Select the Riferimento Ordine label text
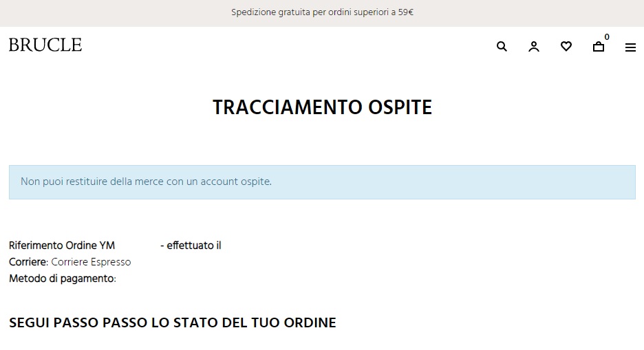The width and height of the screenshot is (644, 350). pos(52,245)
